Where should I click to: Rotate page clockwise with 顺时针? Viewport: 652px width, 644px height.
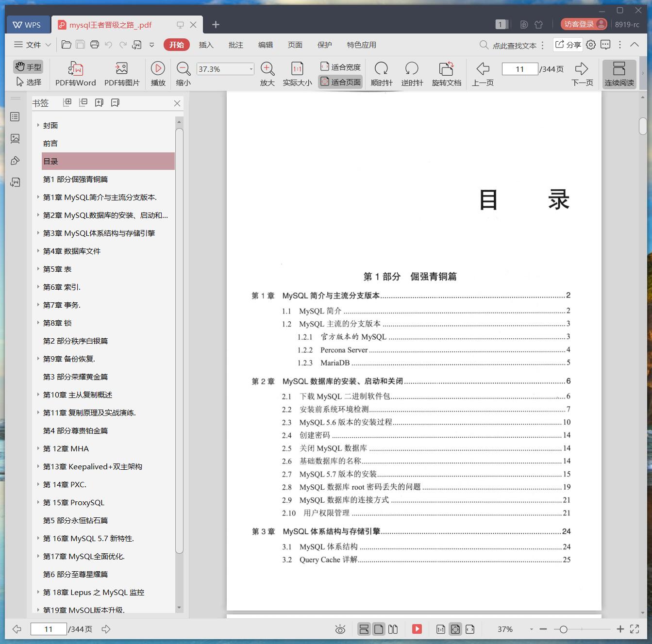tap(382, 74)
